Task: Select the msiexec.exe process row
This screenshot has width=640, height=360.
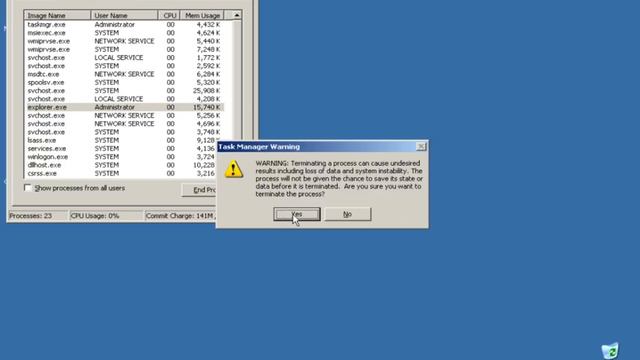Action: tap(124, 33)
